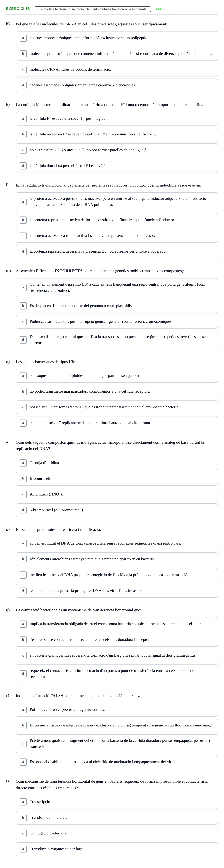Select Àcid nitrós answer option

[x=117, y=495]
